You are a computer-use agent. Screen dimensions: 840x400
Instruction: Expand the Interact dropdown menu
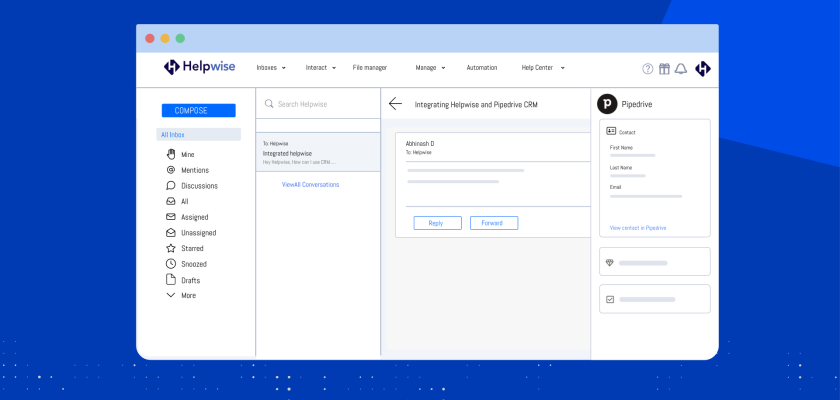321,68
